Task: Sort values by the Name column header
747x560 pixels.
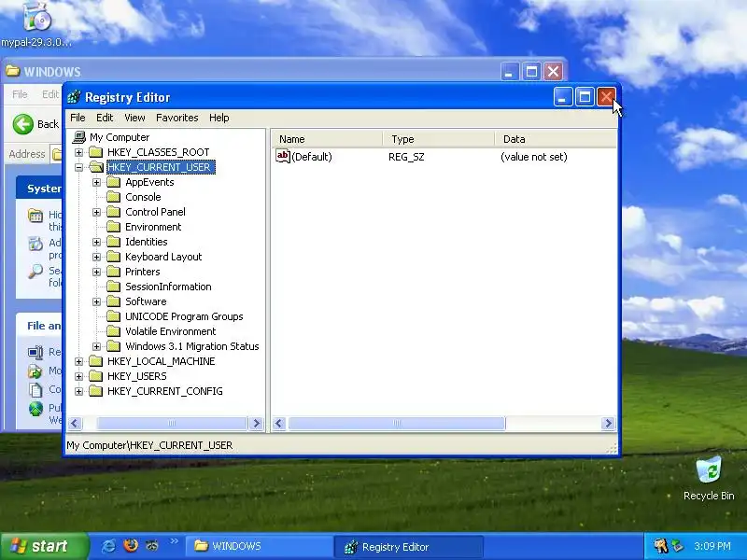Action: 327,139
